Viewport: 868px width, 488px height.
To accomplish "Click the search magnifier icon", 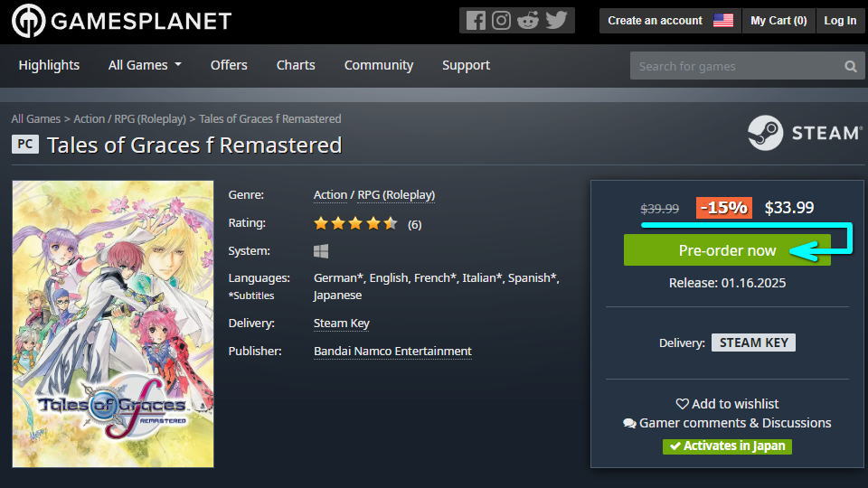I will 850,66.
